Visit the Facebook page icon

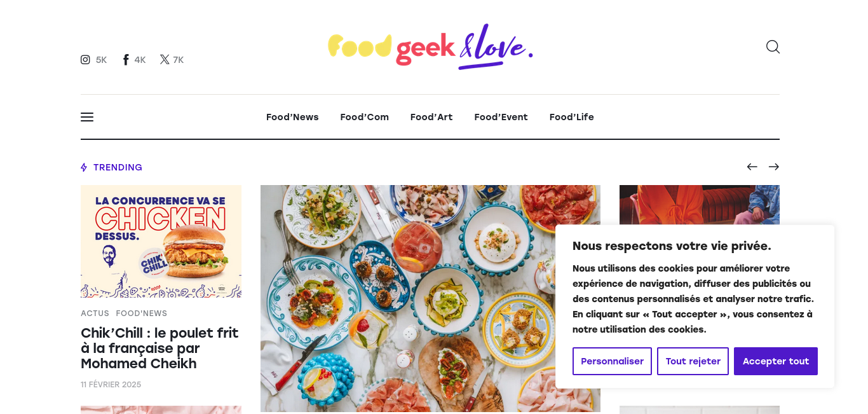tap(126, 60)
